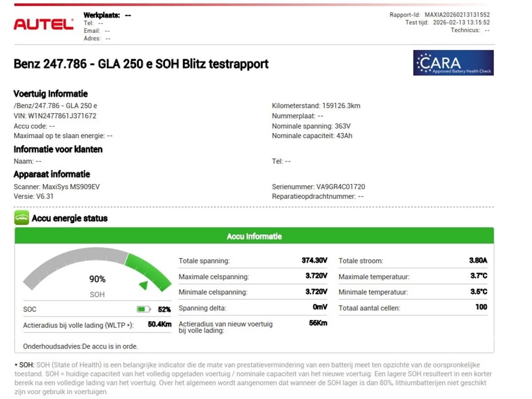Click the Serienummer VA9GR4C01720 value
Viewport: 532px width, 399px height.
click(340, 187)
